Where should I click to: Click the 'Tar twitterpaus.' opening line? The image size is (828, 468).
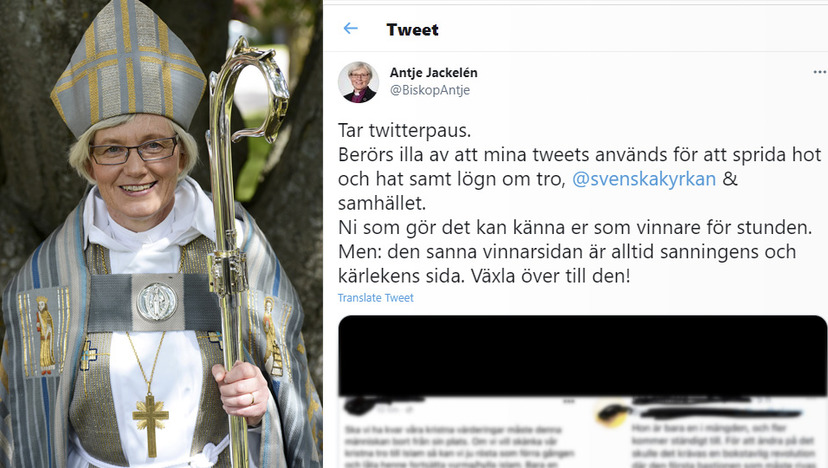(x=404, y=130)
